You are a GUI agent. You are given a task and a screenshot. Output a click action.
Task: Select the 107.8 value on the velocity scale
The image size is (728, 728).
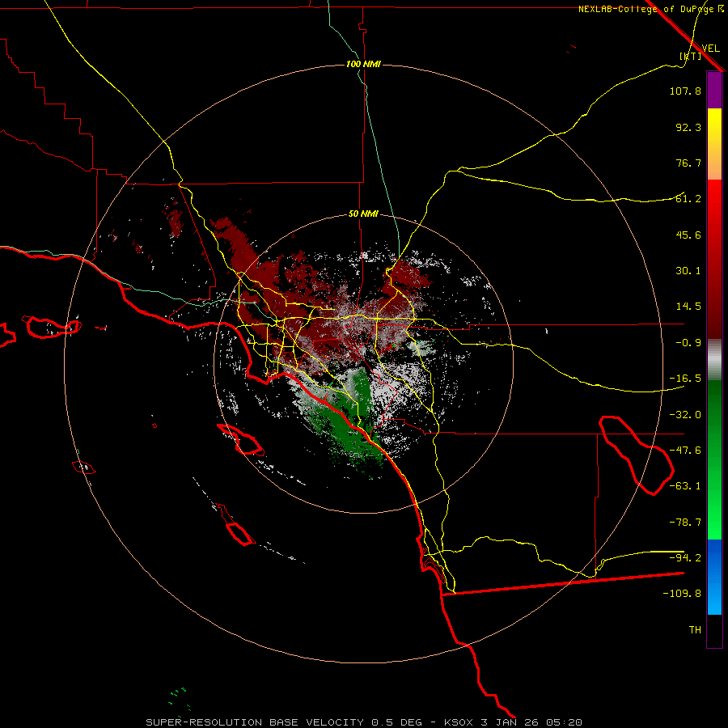pyautogui.click(x=685, y=91)
